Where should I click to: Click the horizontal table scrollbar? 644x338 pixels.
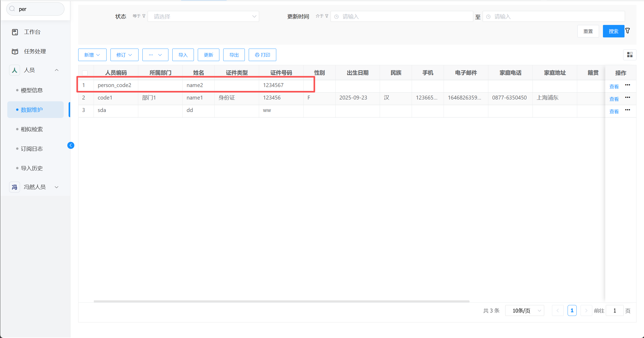[281, 301]
